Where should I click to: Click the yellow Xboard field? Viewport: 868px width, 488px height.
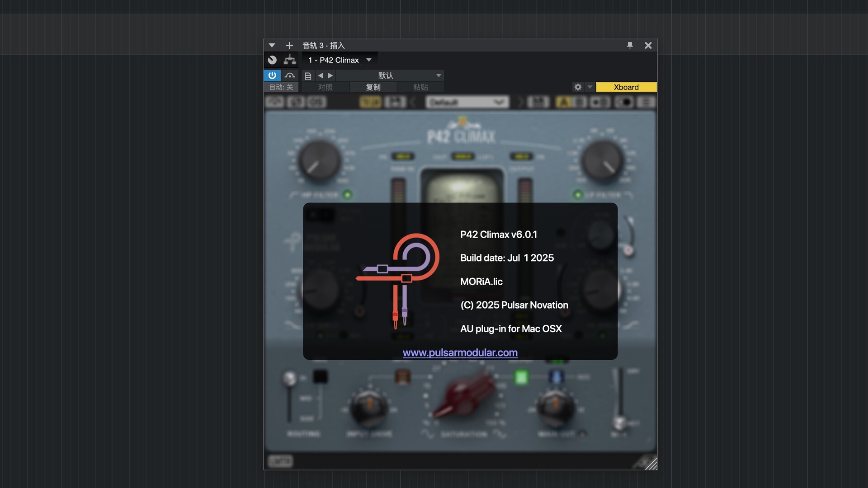point(626,87)
